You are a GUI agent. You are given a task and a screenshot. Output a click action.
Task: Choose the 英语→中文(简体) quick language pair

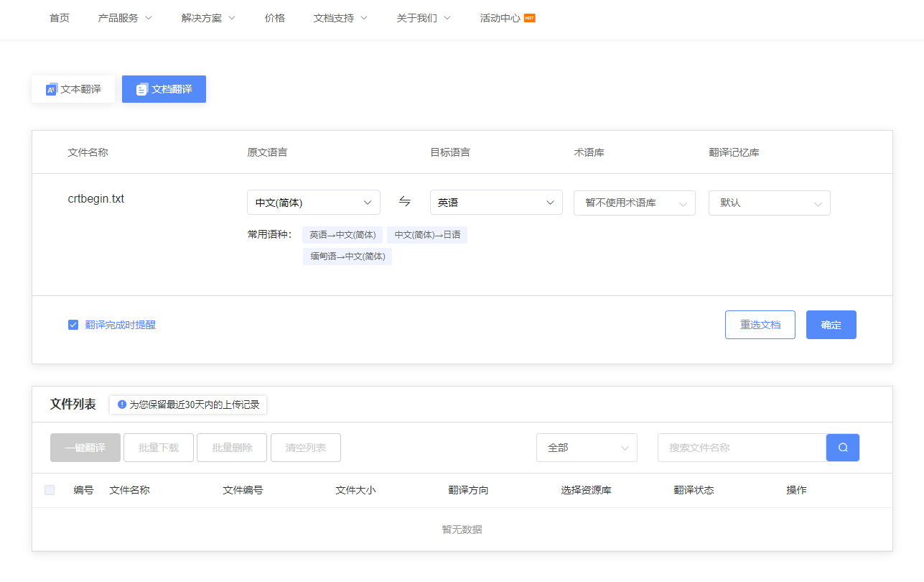coord(342,235)
